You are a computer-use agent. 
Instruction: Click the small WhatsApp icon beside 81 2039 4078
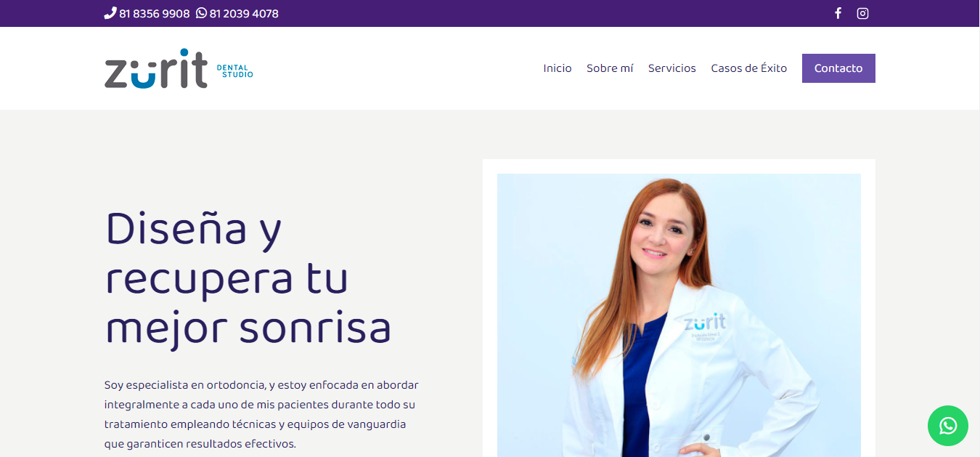click(201, 13)
